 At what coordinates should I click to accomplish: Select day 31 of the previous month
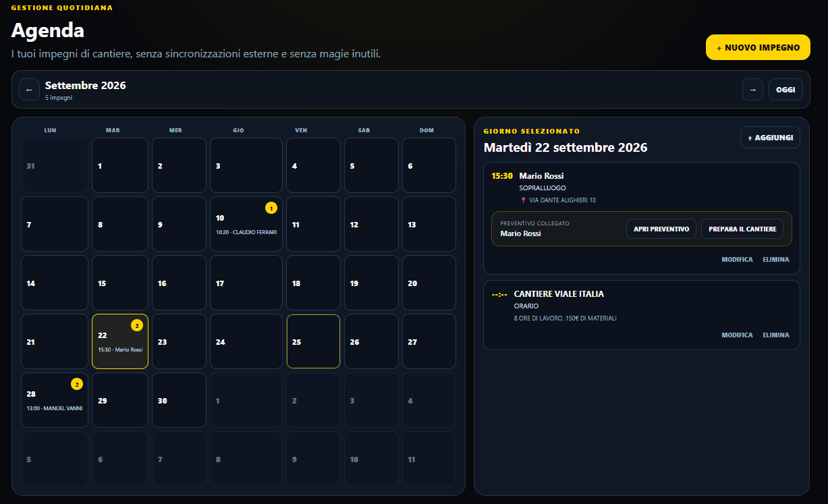[55, 165]
